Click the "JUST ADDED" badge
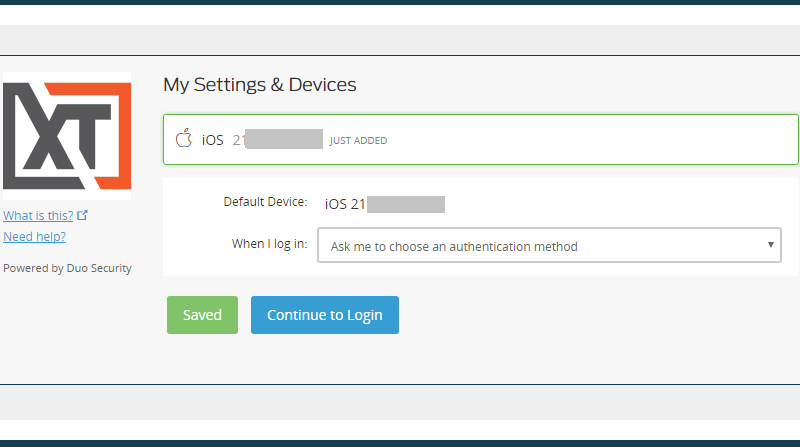 pyautogui.click(x=358, y=141)
